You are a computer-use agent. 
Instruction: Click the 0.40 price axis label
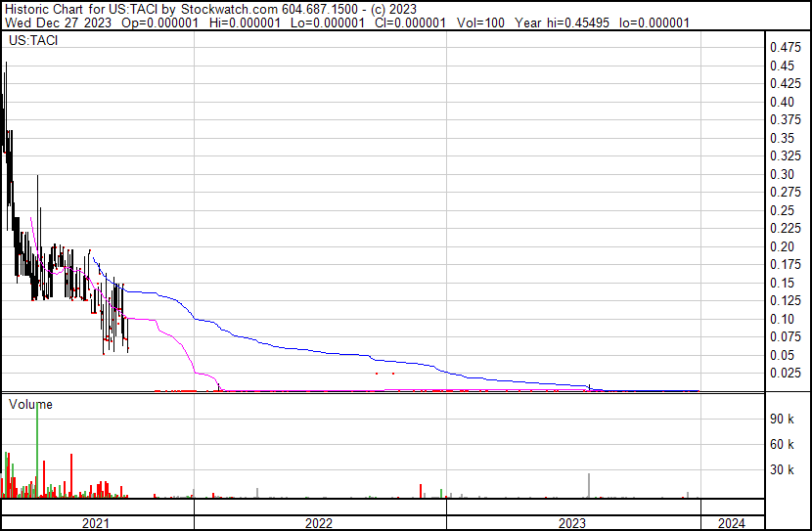[x=782, y=102]
